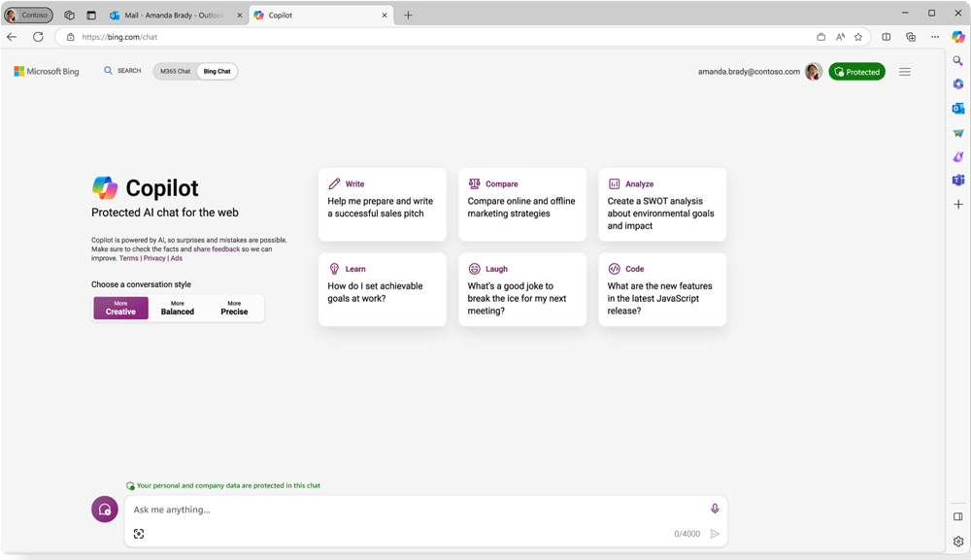Click the Bing SEARCH magnifier icon
This screenshot has height=560, width=971.
[107, 70]
